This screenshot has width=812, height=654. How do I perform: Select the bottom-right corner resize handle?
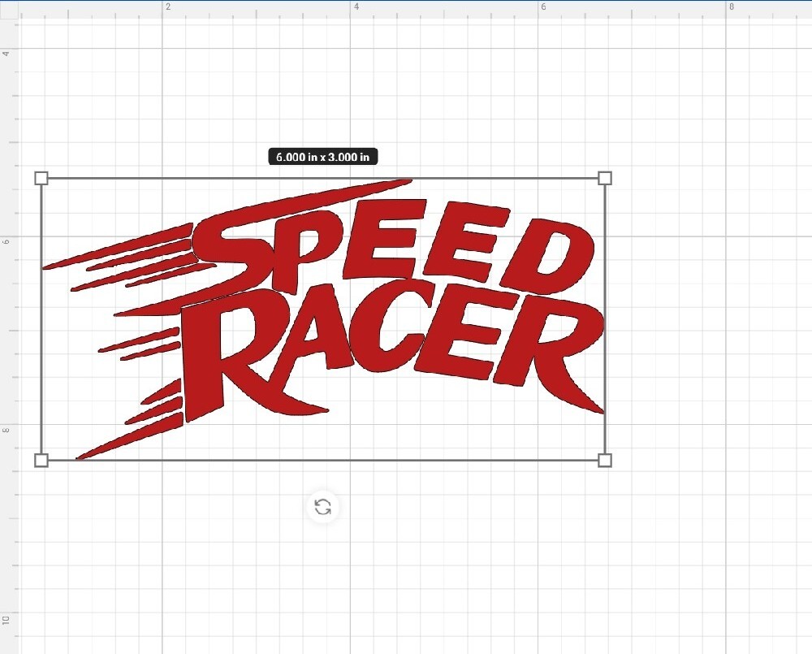click(x=604, y=461)
